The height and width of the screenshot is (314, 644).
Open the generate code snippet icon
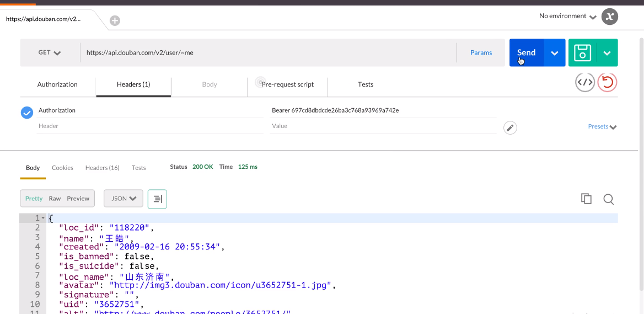(x=585, y=82)
